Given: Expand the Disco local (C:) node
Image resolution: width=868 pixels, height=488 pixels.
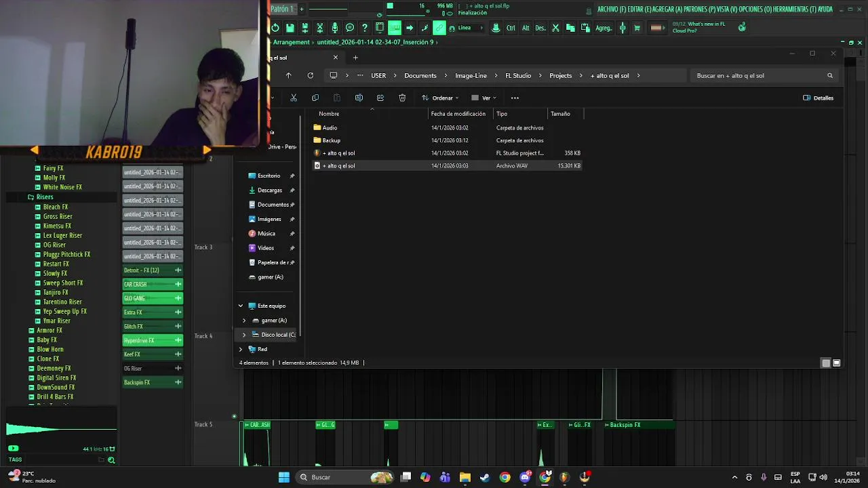Looking at the screenshot, I should [x=244, y=334].
